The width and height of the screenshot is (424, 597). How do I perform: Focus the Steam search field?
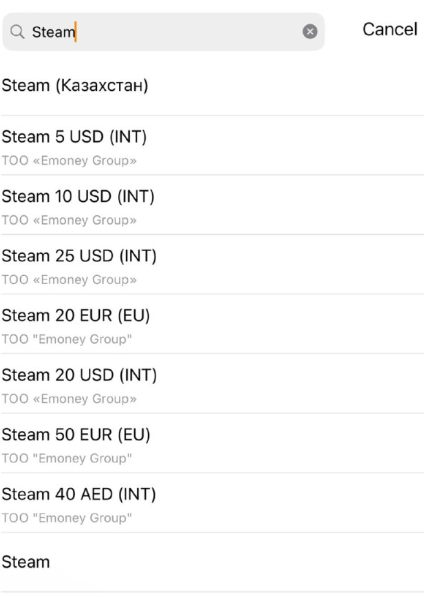coord(163,32)
